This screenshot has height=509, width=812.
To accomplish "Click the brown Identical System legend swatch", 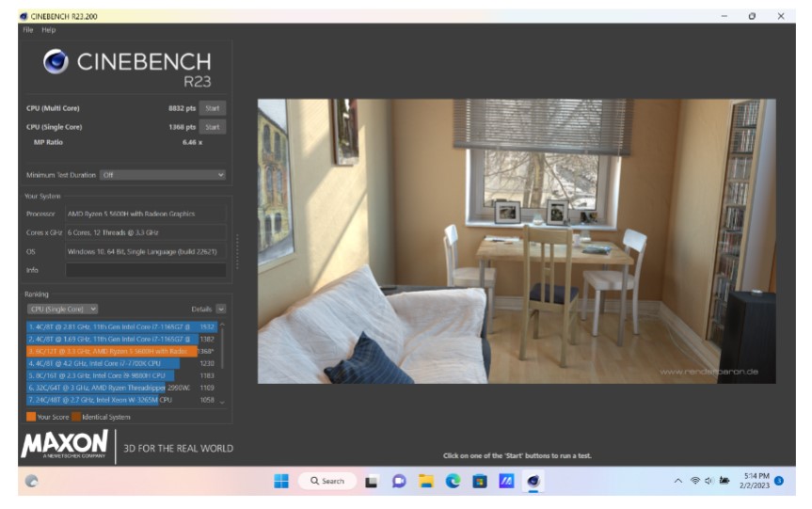I will click(x=76, y=417).
